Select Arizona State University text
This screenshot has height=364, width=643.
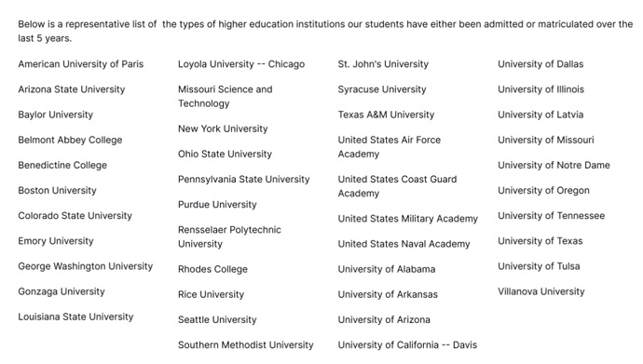pyautogui.click(x=72, y=89)
